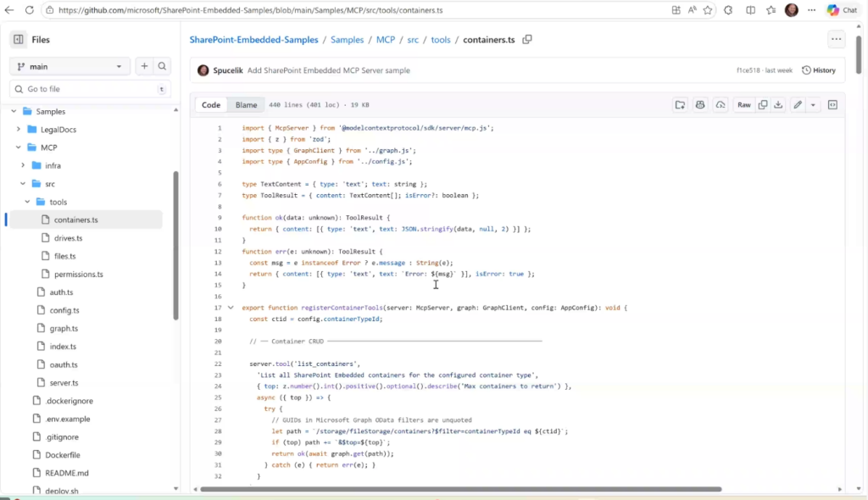Edit this file with pencil icon
Viewport: 868px width, 500px height.
click(797, 105)
